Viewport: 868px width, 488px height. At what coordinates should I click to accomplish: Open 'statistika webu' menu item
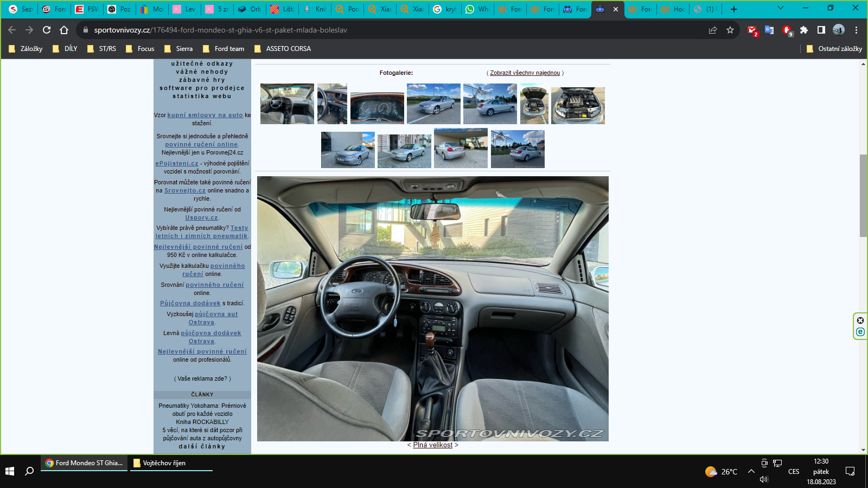click(x=202, y=96)
